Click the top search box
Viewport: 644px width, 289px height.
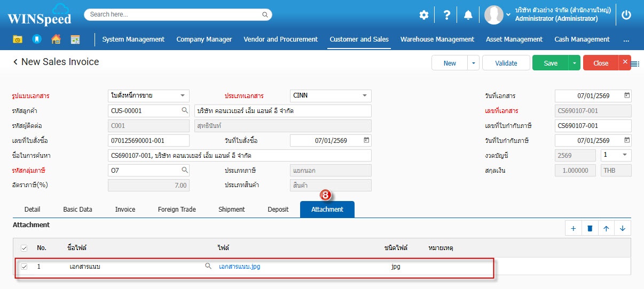(178, 15)
